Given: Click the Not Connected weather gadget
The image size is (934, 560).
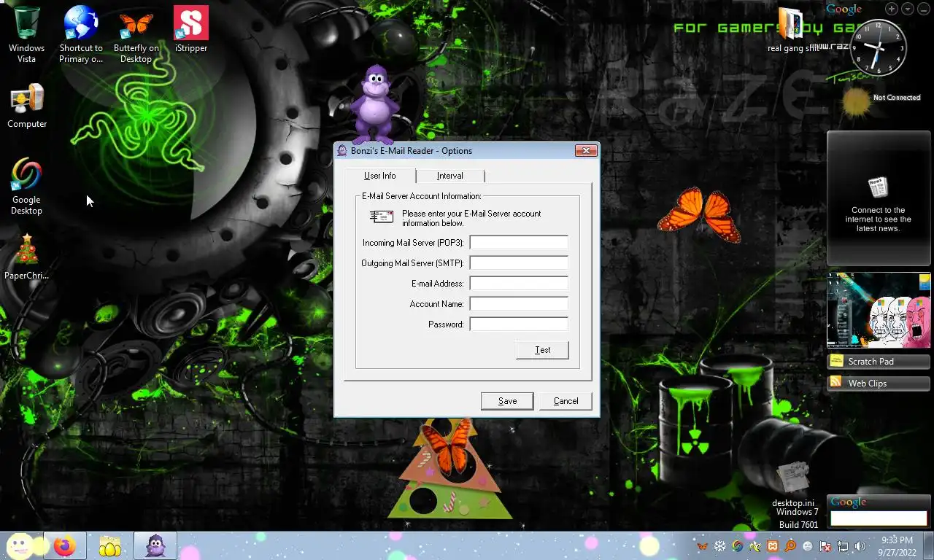Looking at the screenshot, I should pyautogui.click(x=881, y=101).
